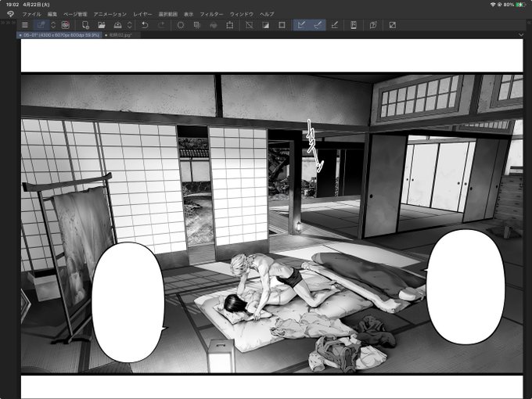Click the smartphone connection icon

coord(354,25)
